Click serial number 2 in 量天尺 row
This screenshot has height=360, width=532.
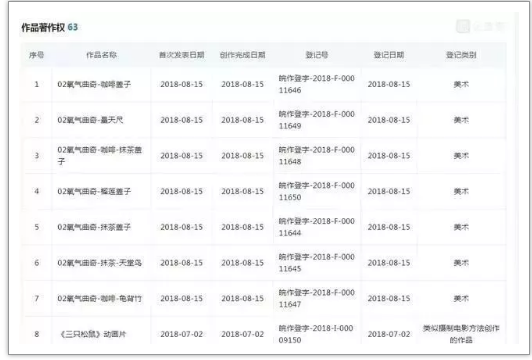tap(37, 120)
